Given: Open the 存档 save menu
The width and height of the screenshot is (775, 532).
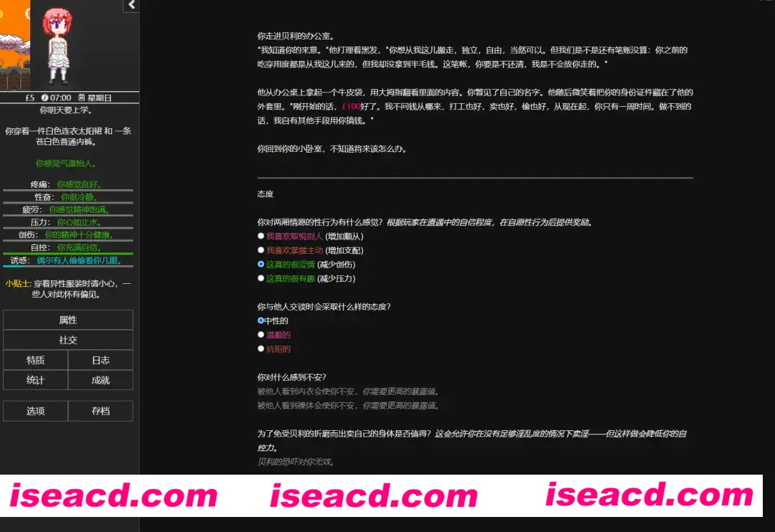Looking at the screenshot, I should [100, 410].
